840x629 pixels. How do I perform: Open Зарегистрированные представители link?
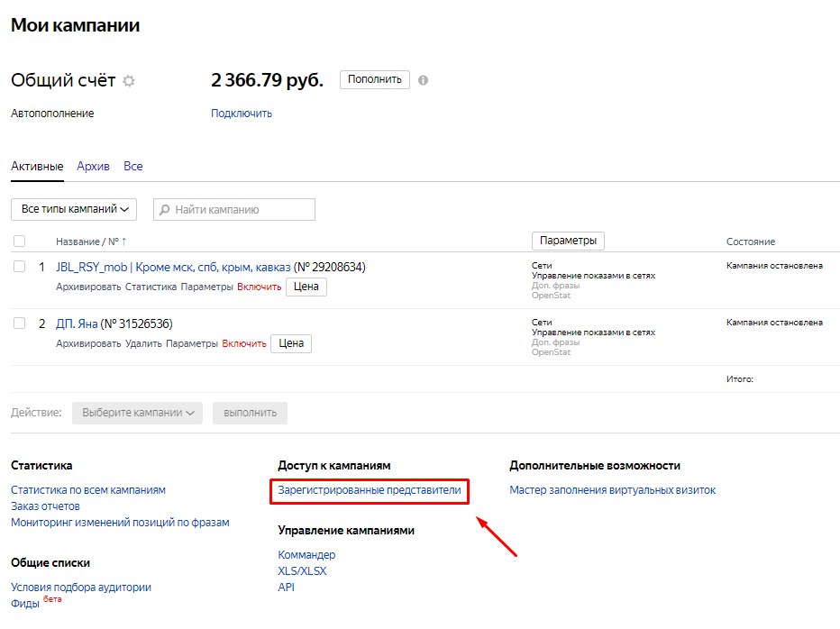pos(370,490)
